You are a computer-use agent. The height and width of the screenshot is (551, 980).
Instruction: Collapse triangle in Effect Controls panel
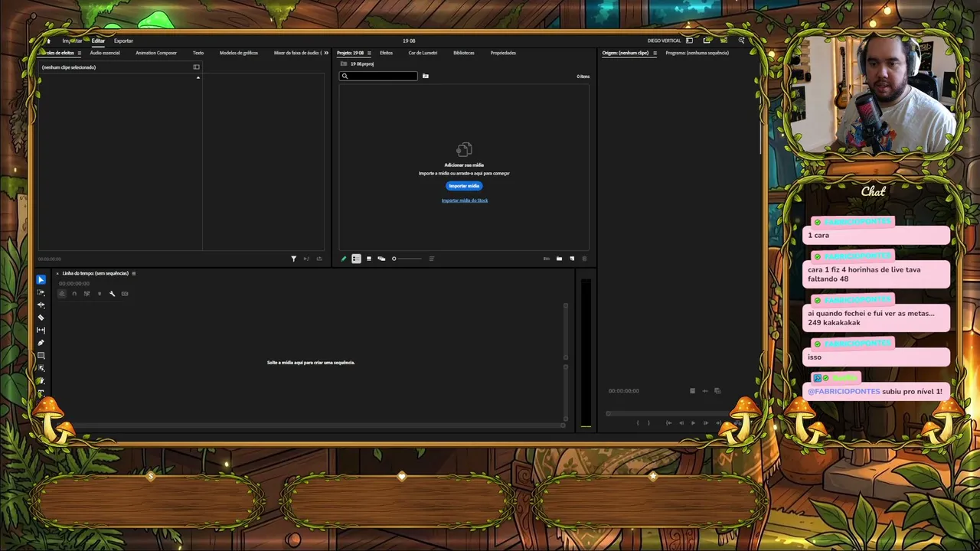click(x=198, y=77)
